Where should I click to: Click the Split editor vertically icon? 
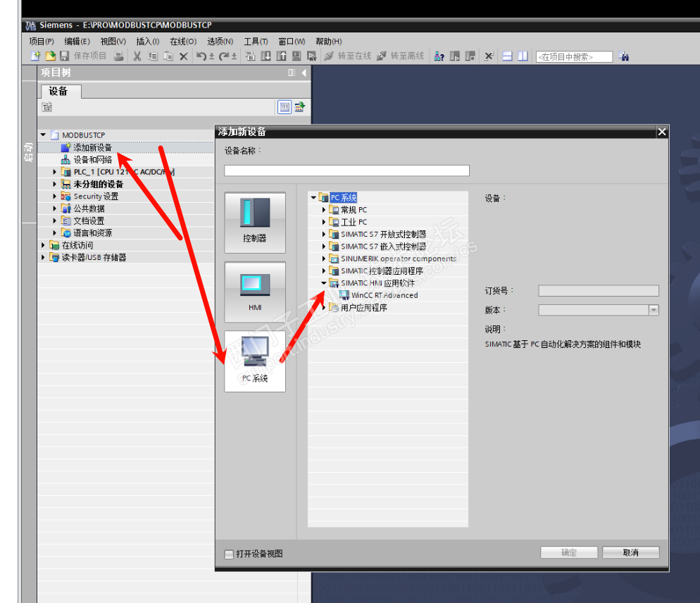coord(523,56)
